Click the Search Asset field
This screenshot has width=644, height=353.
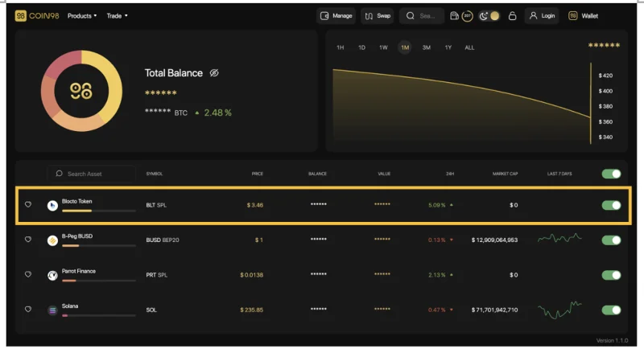[92, 174]
